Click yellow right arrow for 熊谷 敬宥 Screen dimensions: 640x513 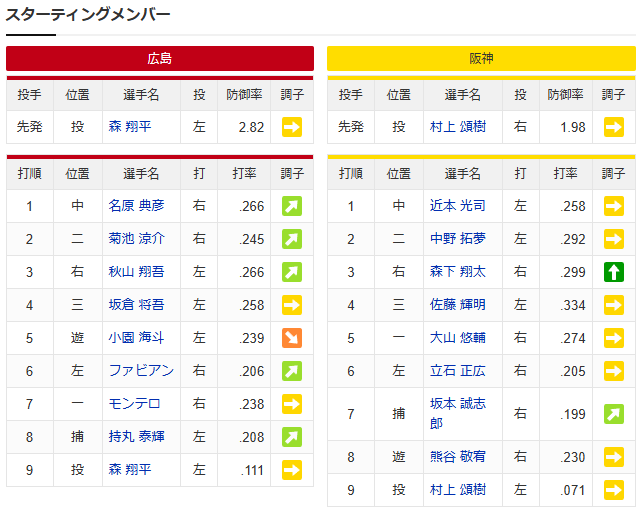(613, 457)
